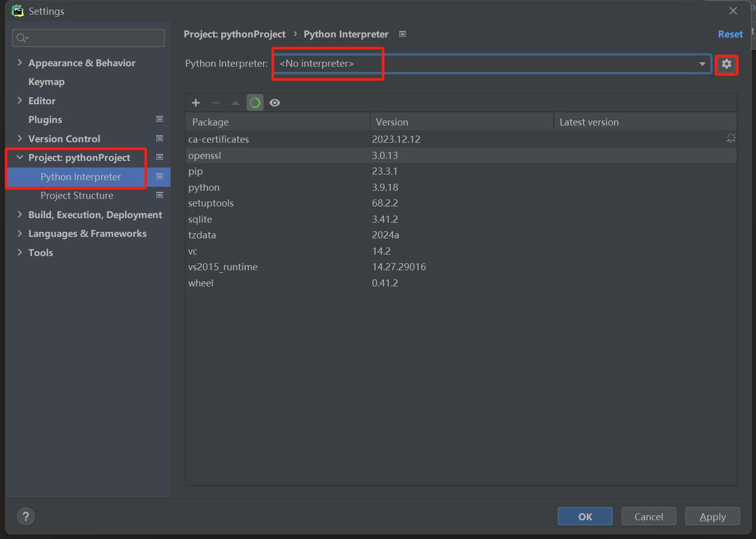This screenshot has height=539, width=756.
Task: Expand Languages & Frameworks section
Action: coord(20,233)
